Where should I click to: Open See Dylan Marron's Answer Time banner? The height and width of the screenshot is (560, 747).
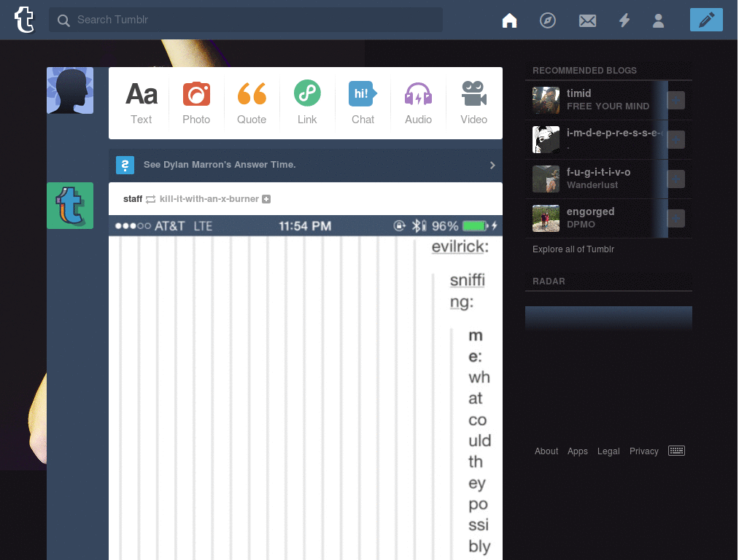pyautogui.click(x=306, y=165)
